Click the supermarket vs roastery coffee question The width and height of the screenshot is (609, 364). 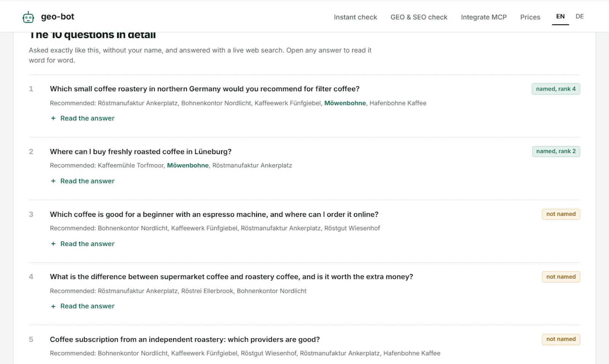(x=231, y=277)
